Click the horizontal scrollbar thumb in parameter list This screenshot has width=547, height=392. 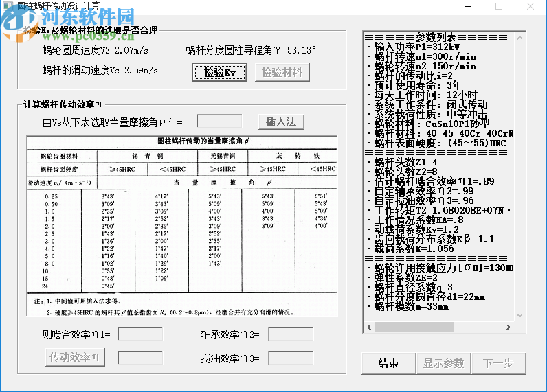414,327
